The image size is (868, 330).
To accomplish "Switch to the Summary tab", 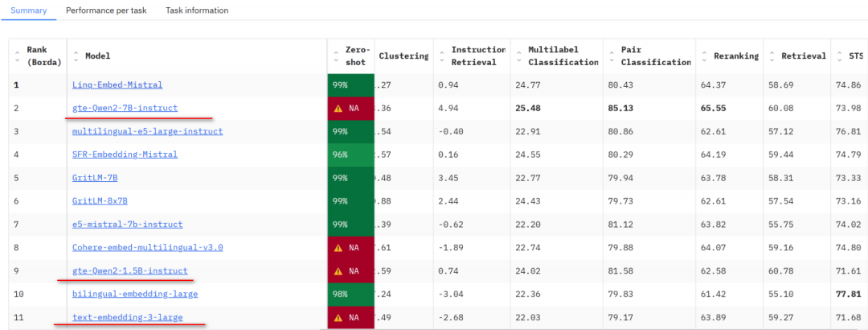I will [29, 10].
